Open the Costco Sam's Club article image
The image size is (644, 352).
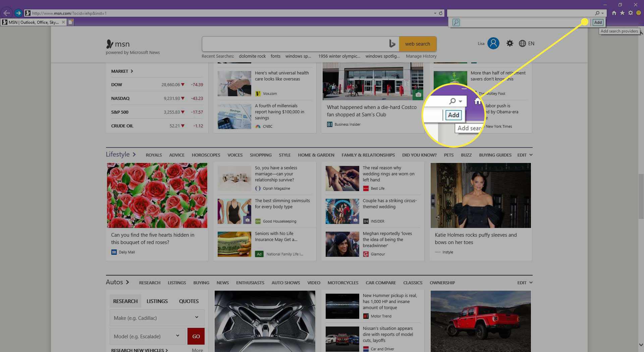(373, 81)
